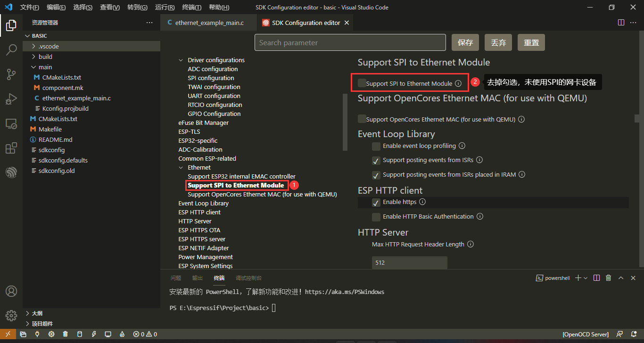Expand the 项目组件 section

(x=28, y=324)
